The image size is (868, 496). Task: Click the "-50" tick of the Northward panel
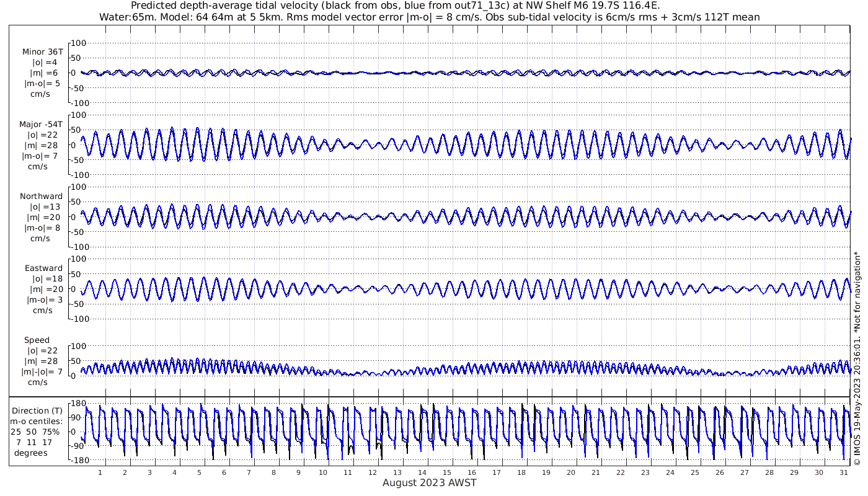point(77,232)
